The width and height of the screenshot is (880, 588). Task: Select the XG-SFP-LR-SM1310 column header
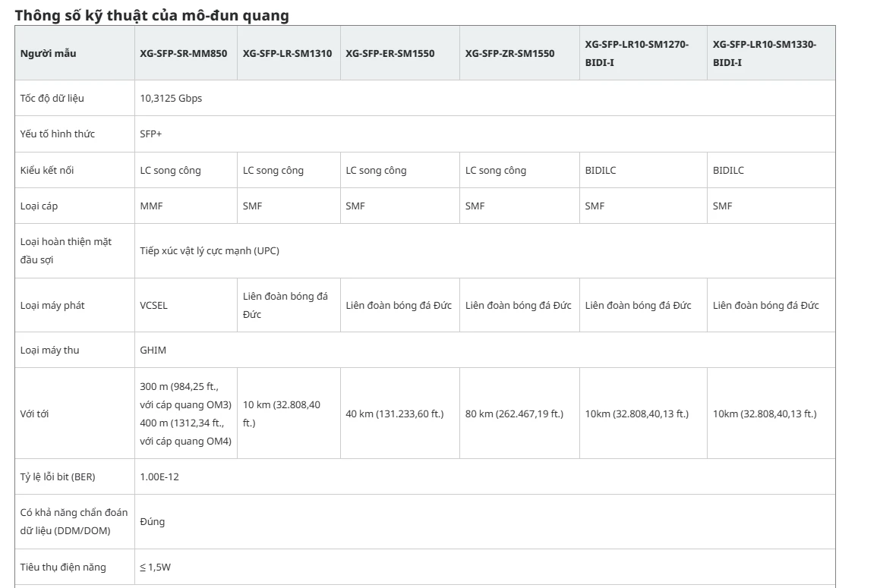[287, 53]
